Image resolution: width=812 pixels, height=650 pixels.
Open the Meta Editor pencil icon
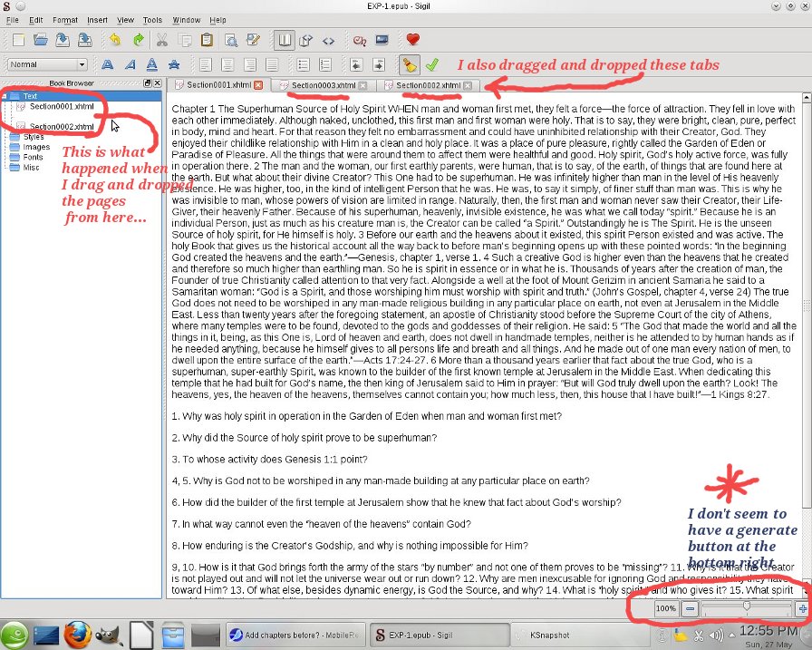tap(253, 40)
